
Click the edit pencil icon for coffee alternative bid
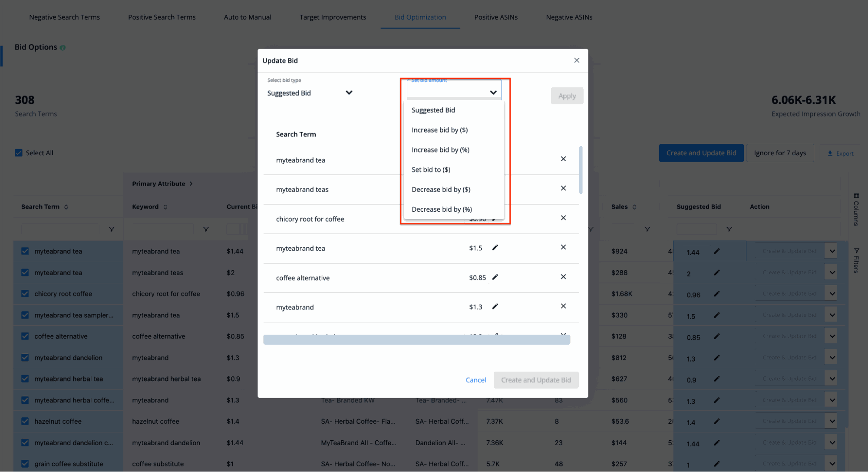495,277
